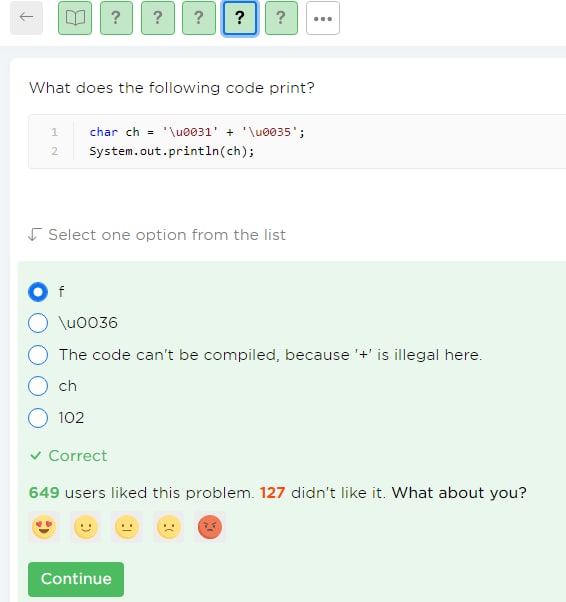
Task: Go back using the left arrow button
Action: 26,18
